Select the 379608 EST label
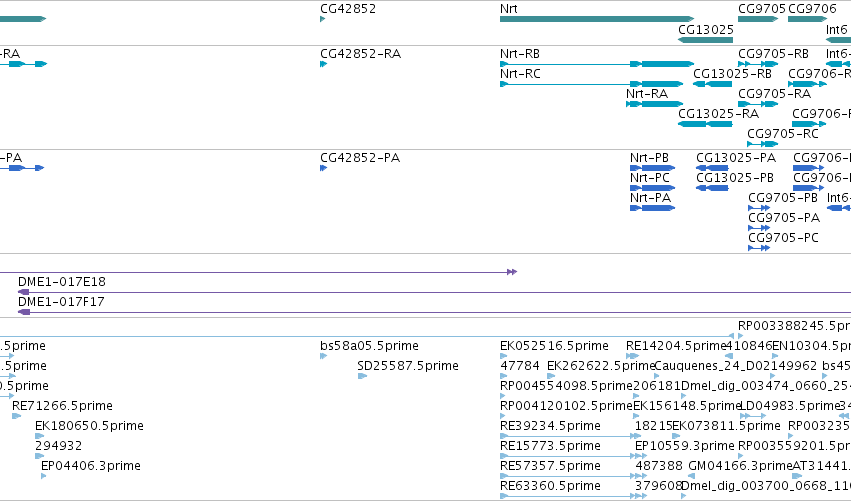This screenshot has width=851, height=501. (x=658, y=486)
